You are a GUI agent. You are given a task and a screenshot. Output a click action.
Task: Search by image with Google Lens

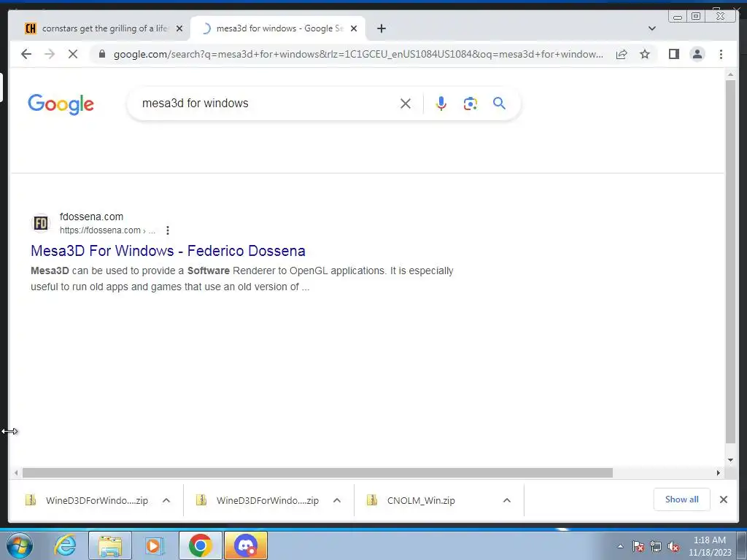[471, 104]
